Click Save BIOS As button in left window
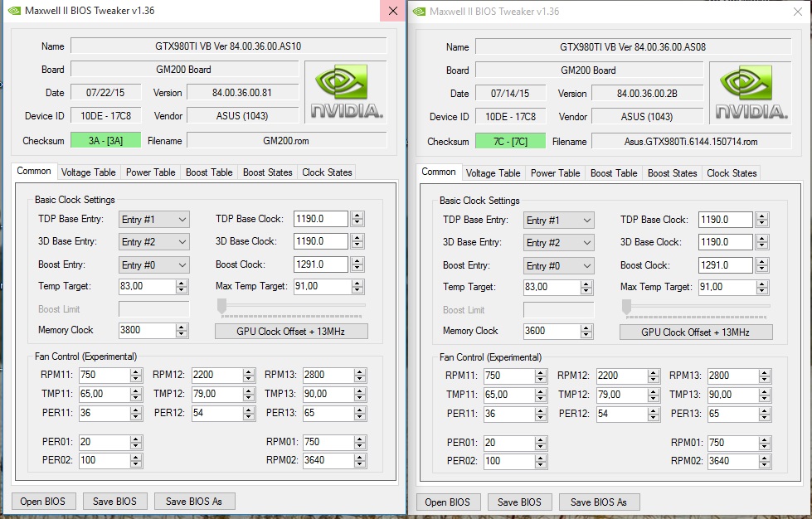 tap(194, 502)
